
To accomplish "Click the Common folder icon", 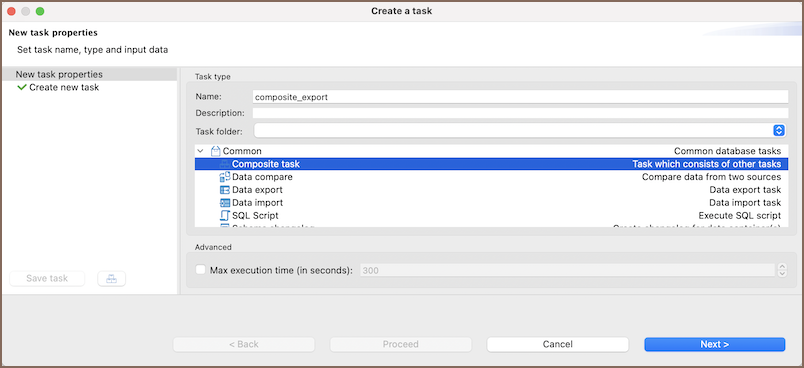I will [216, 151].
